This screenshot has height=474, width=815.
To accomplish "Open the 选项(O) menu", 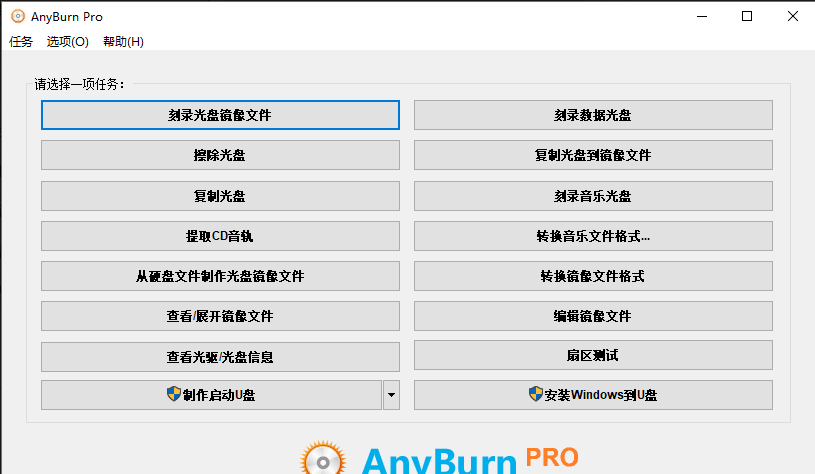I will 68,42.
